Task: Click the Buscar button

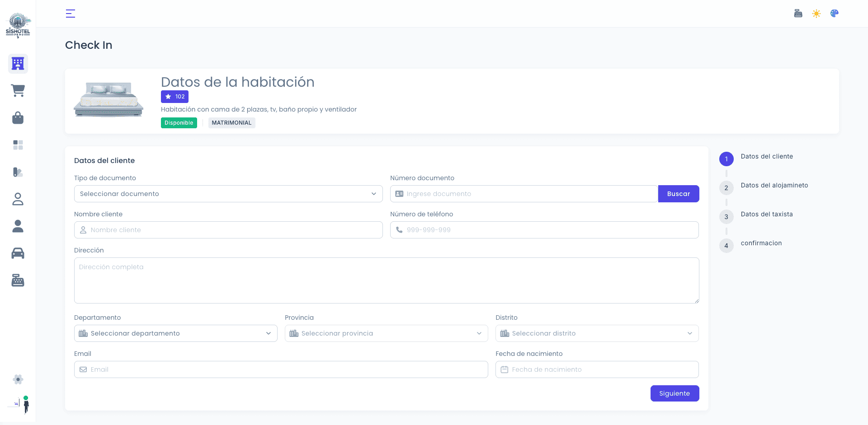Action: [x=678, y=194]
